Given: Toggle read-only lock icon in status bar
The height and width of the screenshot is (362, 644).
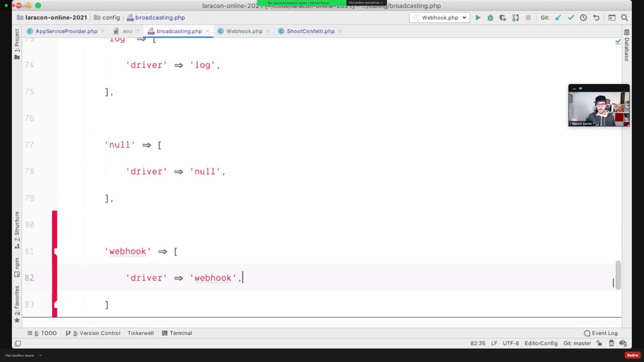Looking at the screenshot, I should point(599,343).
